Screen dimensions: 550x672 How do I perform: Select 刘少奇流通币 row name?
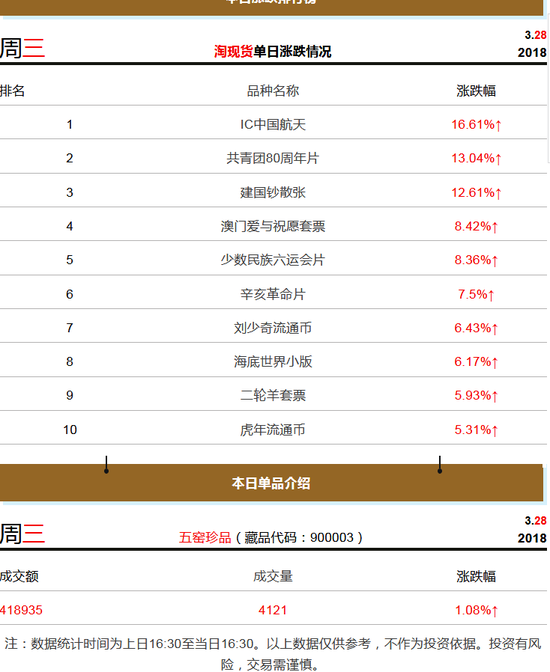[273, 328]
